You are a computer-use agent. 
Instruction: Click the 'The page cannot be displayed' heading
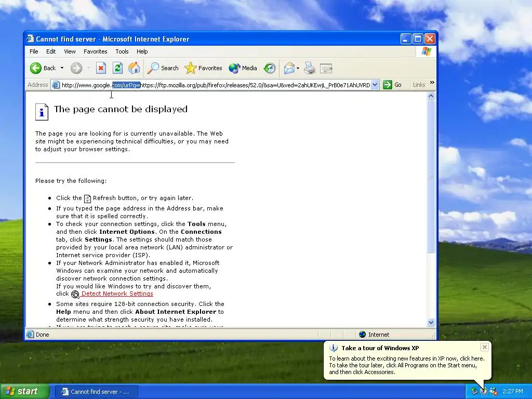coord(121,109)
